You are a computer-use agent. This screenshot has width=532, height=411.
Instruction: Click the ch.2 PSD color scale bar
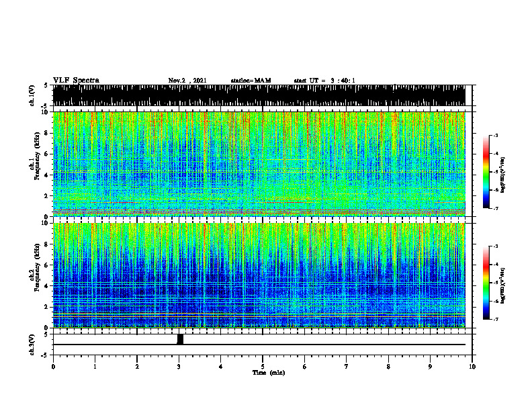486,283
